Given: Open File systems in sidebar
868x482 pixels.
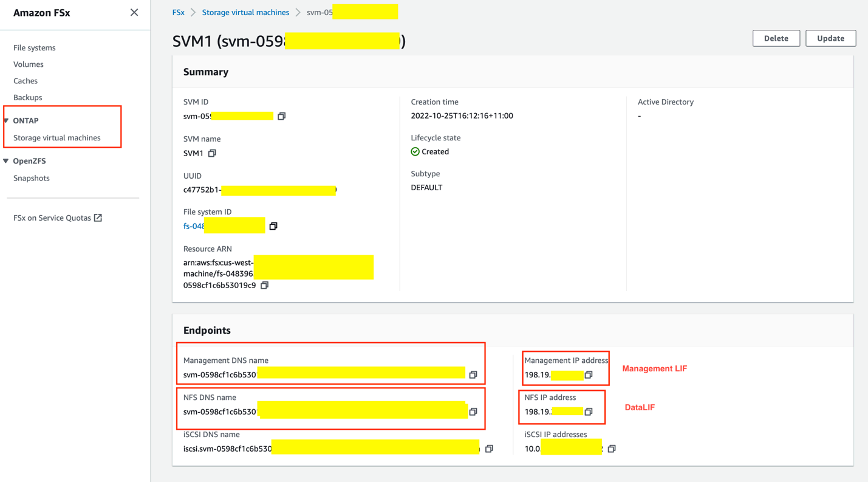Looking at the screenshot, I should [34, 47].
